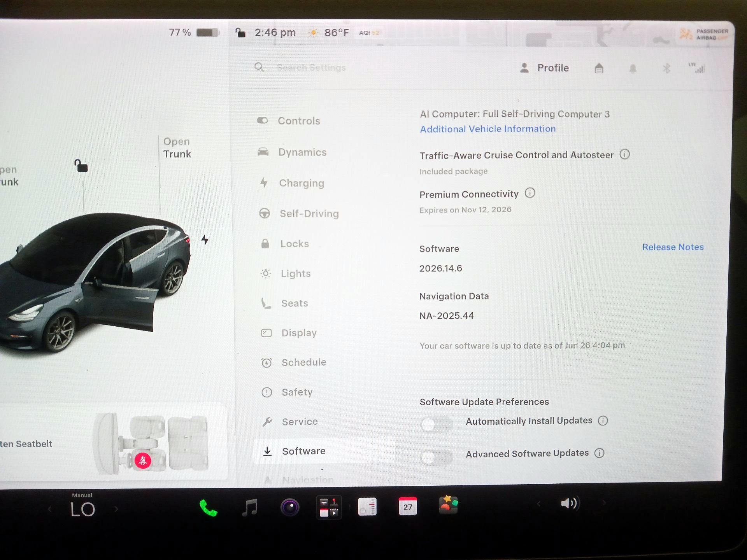Tap the battery level indicator
This screenshot has height=560, width=747.
(x=194, y=32)
